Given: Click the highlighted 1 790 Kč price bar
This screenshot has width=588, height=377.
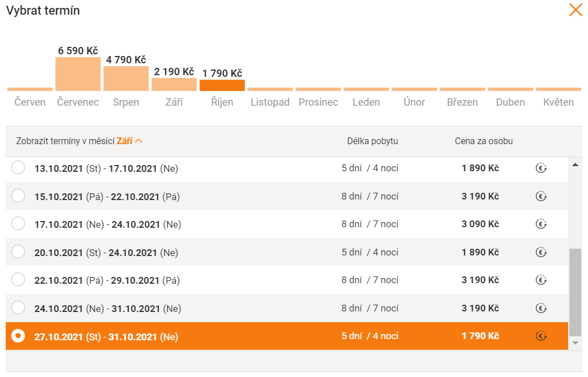Looking at the screenshot, I should 222,85.
